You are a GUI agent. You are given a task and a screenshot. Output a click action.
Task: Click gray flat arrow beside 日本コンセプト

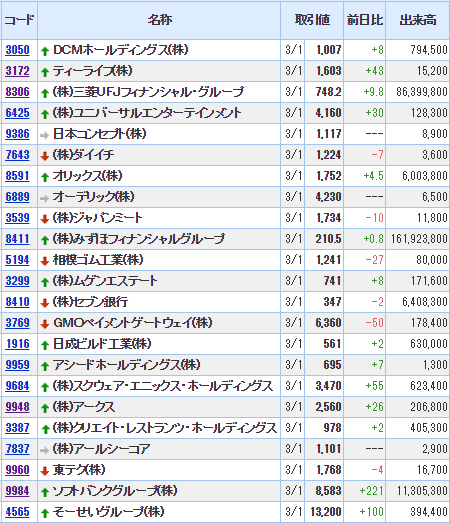click(45, 135)
